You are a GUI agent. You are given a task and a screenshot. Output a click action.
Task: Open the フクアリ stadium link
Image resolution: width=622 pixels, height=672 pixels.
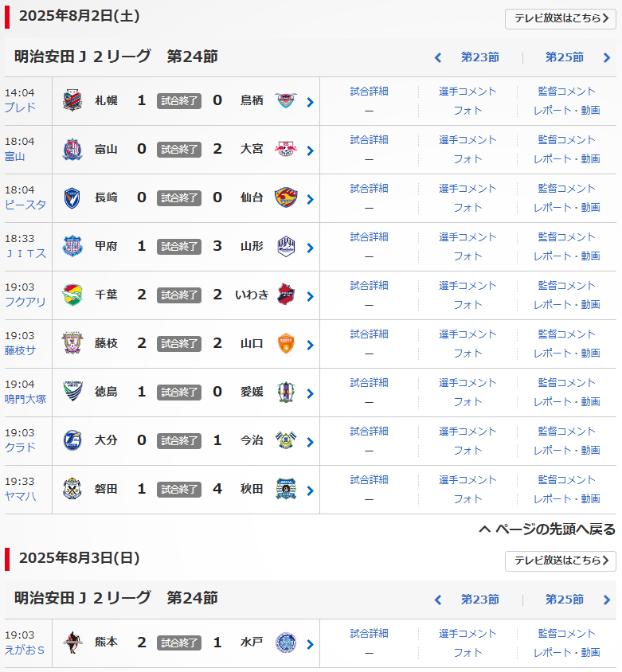[25, 301]
